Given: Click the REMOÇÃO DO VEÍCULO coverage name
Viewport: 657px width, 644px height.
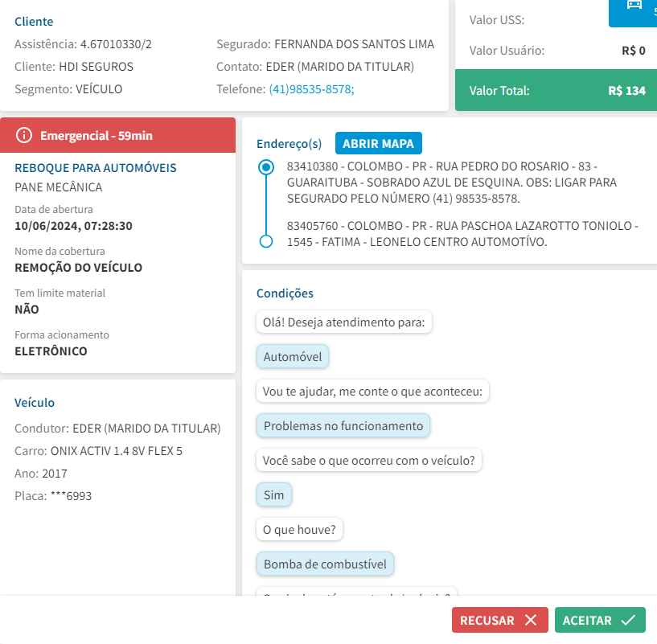Looking at the screenshot, I should (x=78, y=268).
